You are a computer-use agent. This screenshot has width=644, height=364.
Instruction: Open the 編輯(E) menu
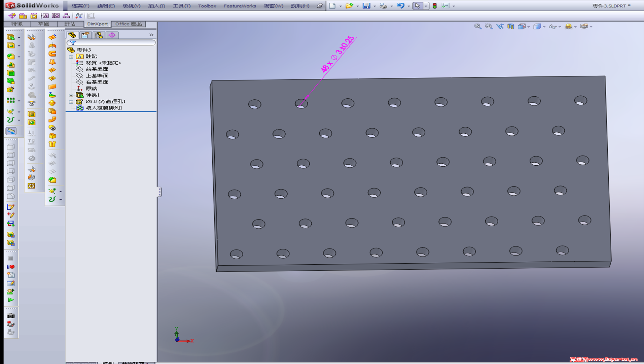106,6
